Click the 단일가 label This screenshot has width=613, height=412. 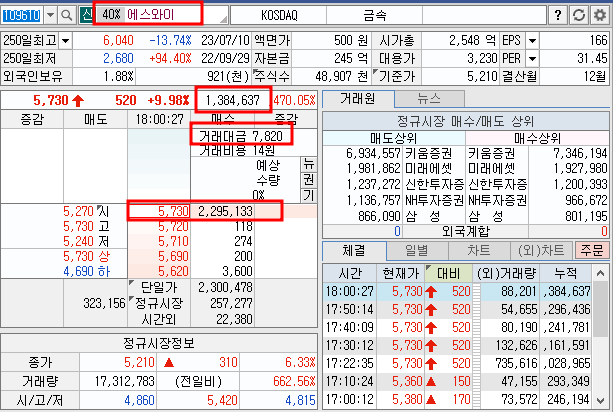159,288
